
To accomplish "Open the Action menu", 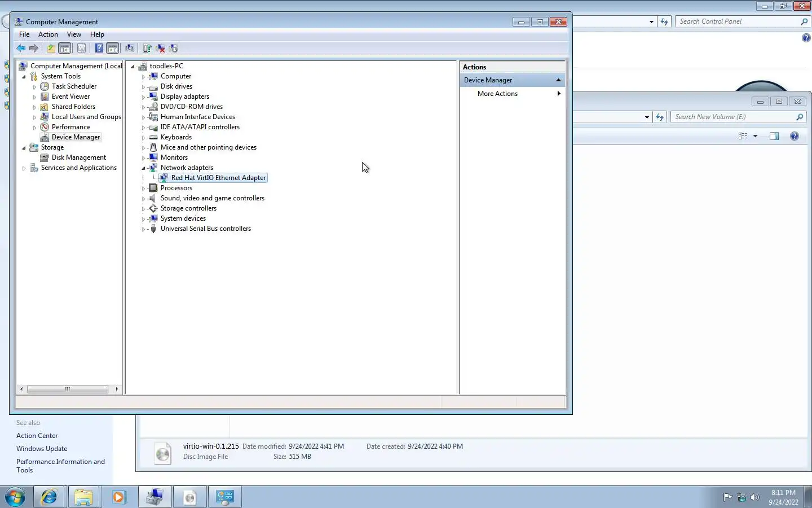I will [x=48, y=34].
